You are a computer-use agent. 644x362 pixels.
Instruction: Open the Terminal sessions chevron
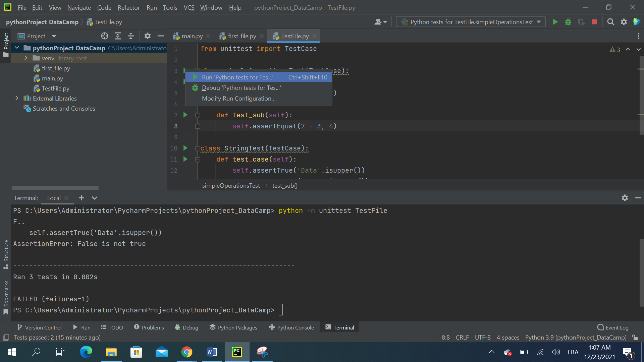94,198
